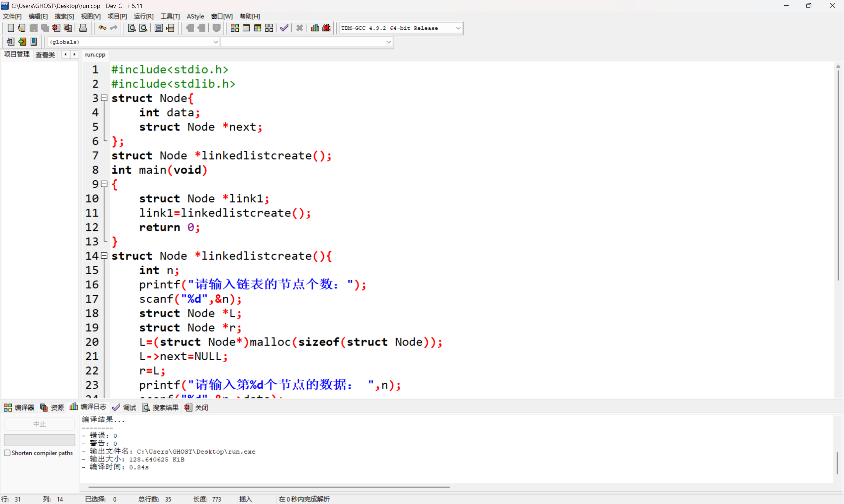The width and height of the screenshot is (844, 504).
Task: Open the TDM-GCC compiler selection dropdown
Action: (x=458, y=28)
